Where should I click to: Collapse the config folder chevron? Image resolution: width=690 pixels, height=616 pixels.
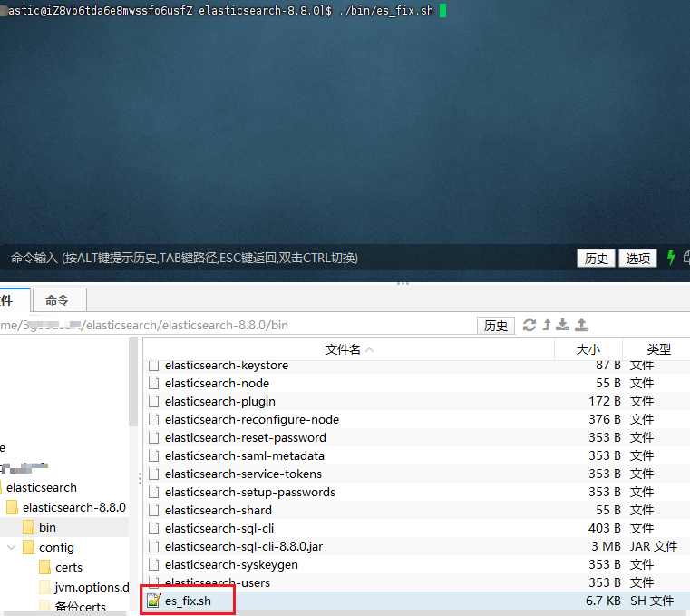coord(12,547)
